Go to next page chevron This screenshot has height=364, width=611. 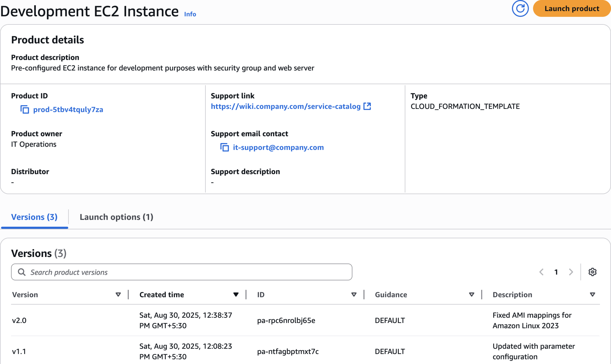coord(571,272)
